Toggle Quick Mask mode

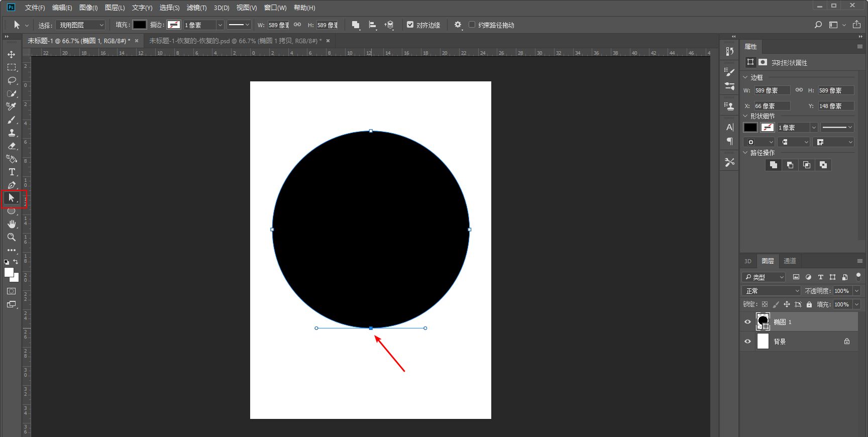coord(12,291)
